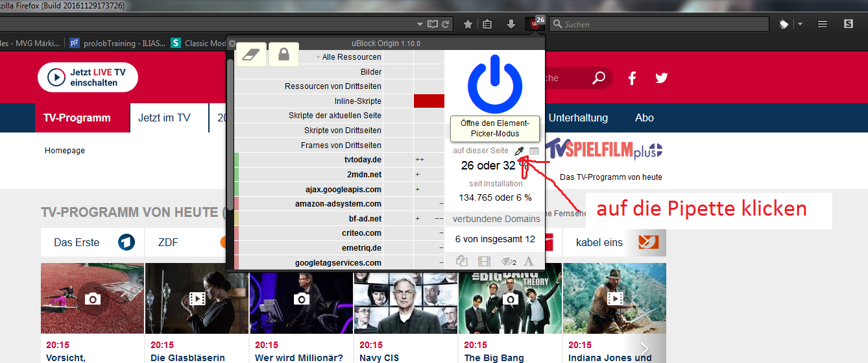Click 'Jetzt LIVE TV einschalten' button
Screen dimensions: 868x363
88,78
